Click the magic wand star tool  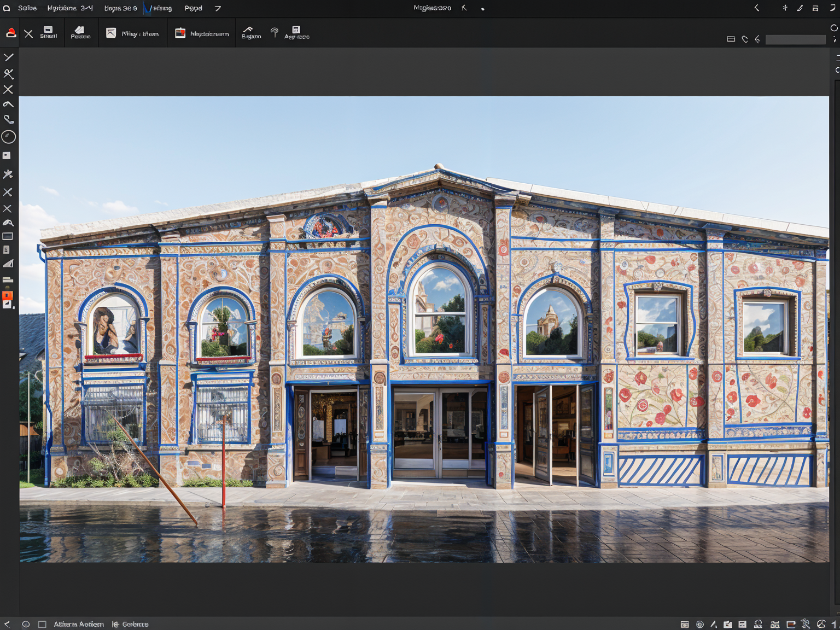(8, 174)
